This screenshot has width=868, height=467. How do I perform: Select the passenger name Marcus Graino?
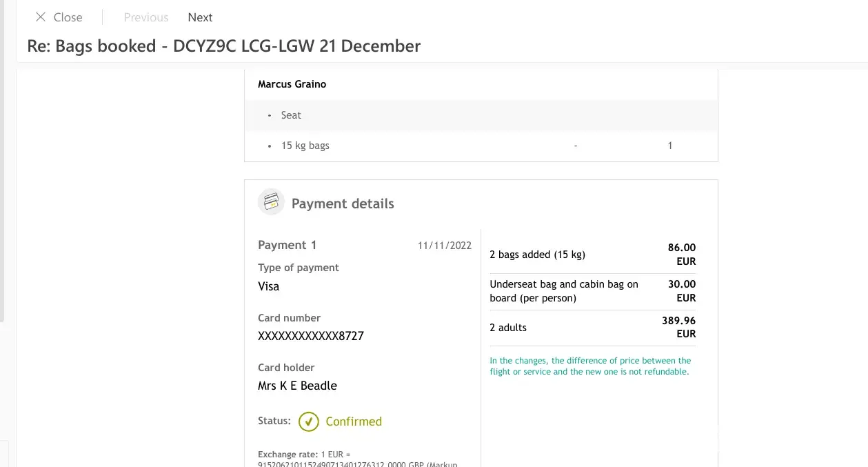(x=292, y=84)
